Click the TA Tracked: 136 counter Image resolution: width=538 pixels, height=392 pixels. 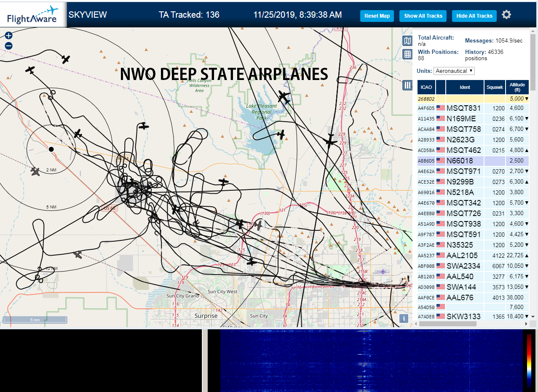(x=189, y=15)
